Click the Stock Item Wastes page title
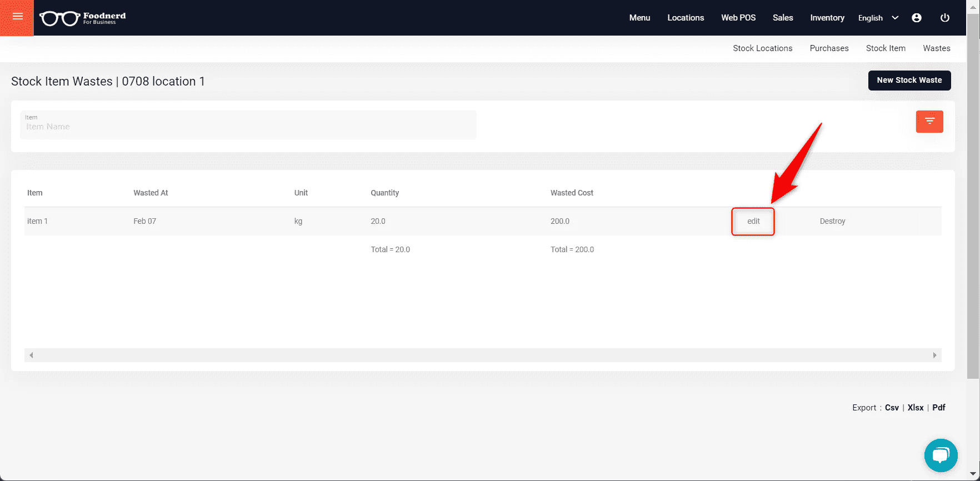The height and width of the screenshot is (481, 980). [x=108, y=81]
